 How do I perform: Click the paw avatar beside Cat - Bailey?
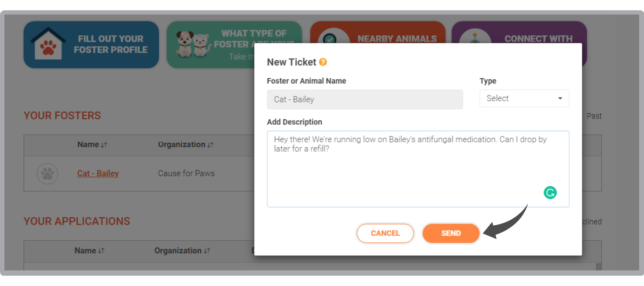(47, 174)
